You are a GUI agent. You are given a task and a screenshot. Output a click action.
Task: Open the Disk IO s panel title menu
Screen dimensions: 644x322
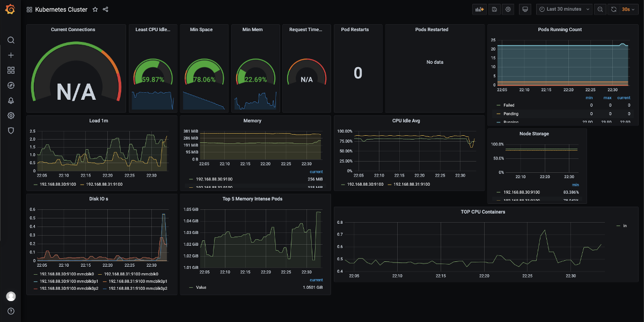click(101, 199)
